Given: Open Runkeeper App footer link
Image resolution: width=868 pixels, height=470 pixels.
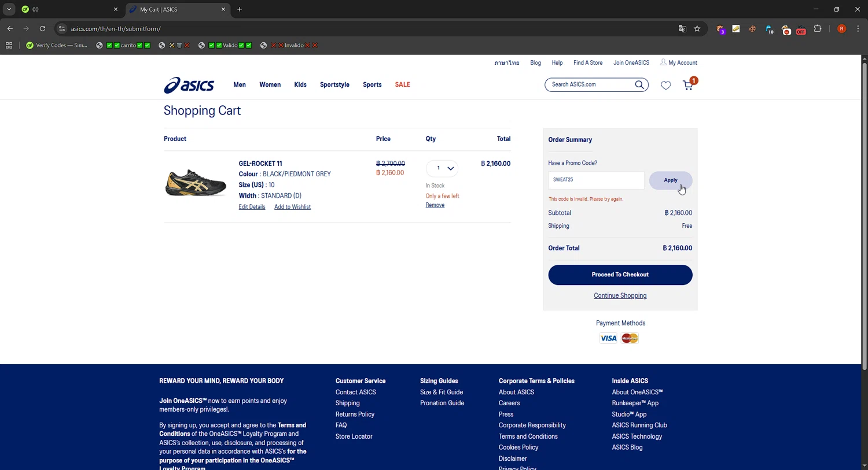Looking at the screenshot, I should (635, 404).
